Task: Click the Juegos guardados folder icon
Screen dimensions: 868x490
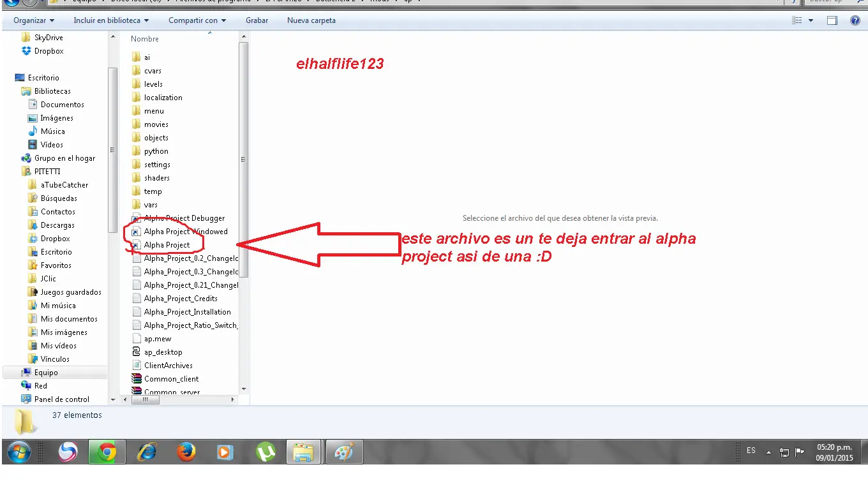Action: 33,292
